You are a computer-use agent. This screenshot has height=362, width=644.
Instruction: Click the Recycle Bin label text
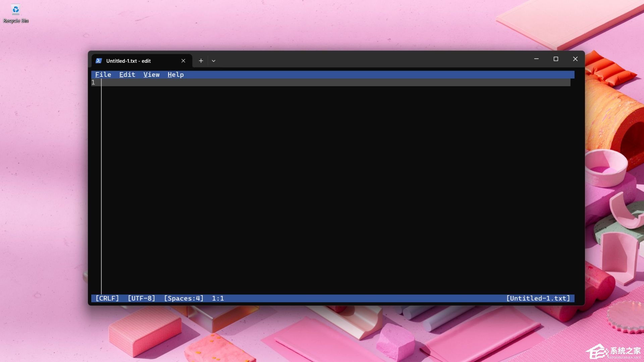pos(15,20)
